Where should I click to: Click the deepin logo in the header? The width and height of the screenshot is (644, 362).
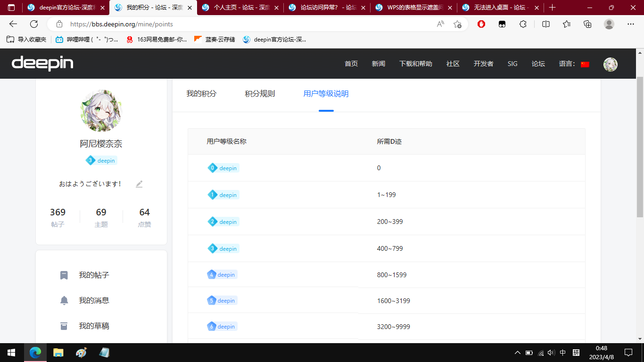42,63
